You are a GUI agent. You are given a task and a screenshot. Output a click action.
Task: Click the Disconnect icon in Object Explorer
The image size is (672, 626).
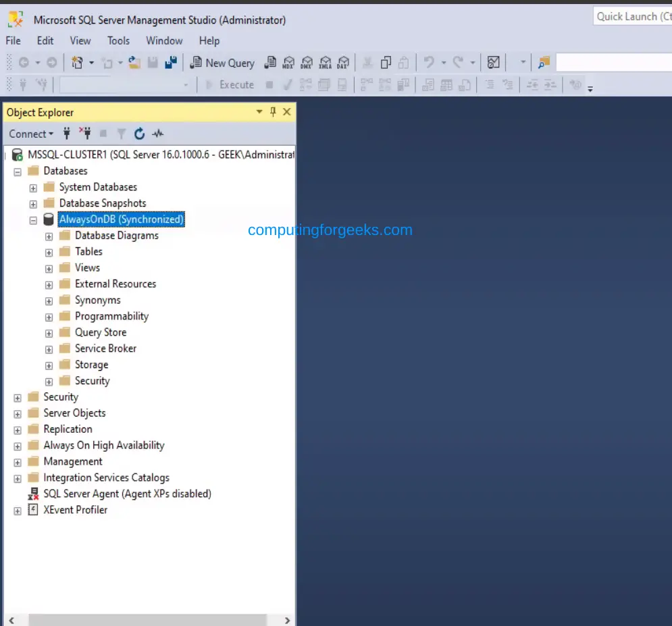[x=85, y=134]
